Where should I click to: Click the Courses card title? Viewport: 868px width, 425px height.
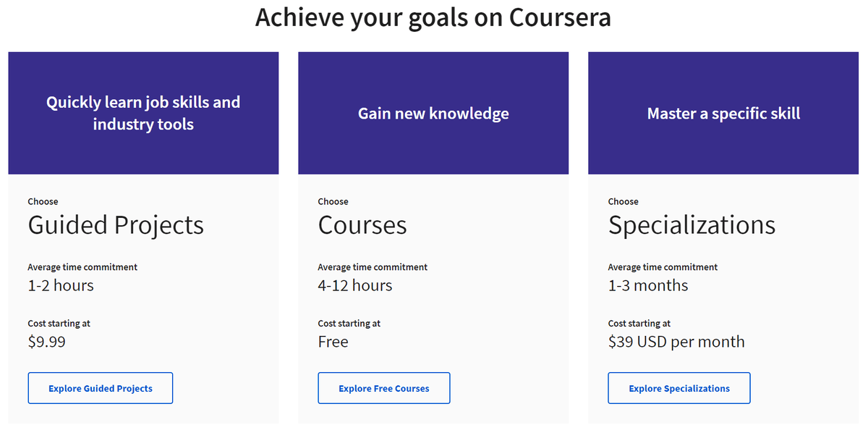click(362, 225)
